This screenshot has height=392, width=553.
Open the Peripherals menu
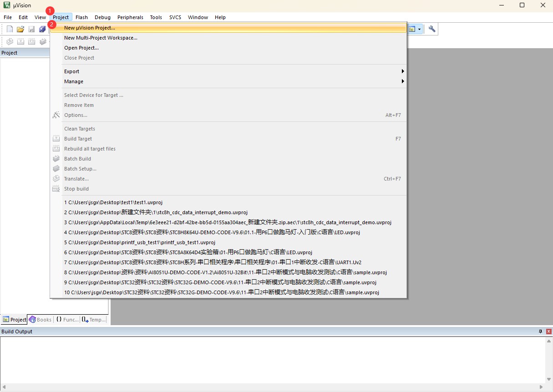(130, 17)
